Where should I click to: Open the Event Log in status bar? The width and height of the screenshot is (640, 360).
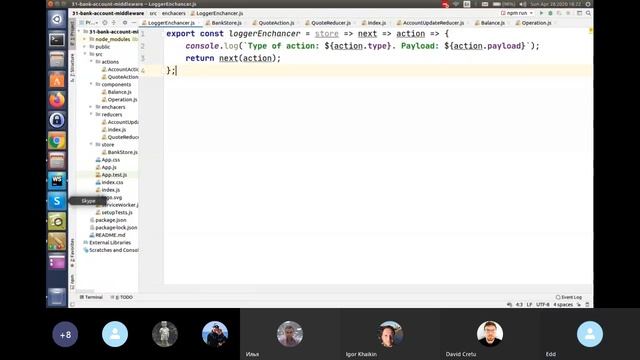[569, 297]
